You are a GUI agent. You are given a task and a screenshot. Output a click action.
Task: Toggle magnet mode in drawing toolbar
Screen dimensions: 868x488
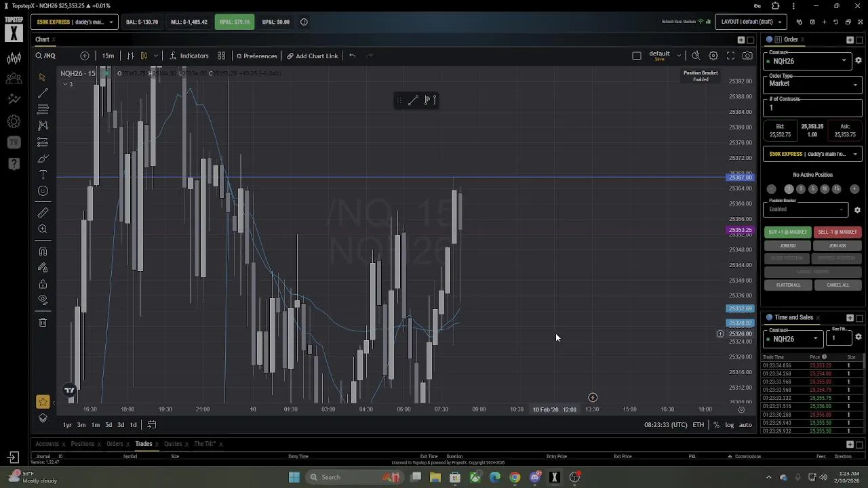click(x=43, y=251)
